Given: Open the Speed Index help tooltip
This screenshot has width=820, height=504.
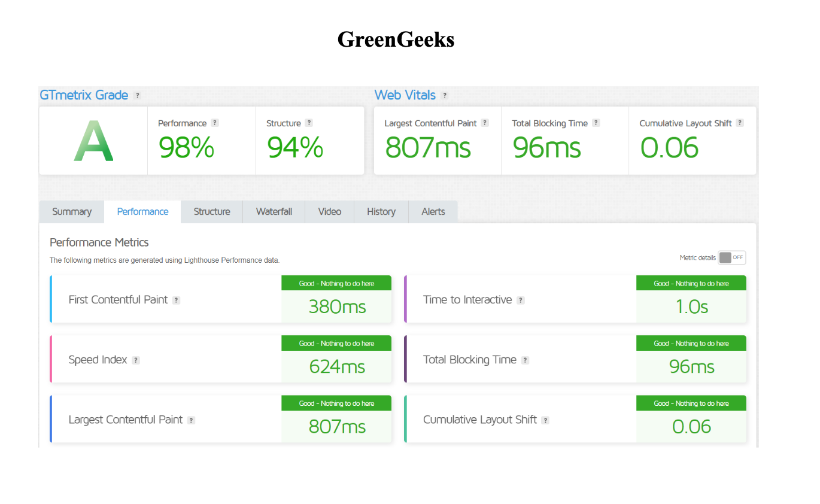Looking at the screenshot, I should click(x=136, y=360).
